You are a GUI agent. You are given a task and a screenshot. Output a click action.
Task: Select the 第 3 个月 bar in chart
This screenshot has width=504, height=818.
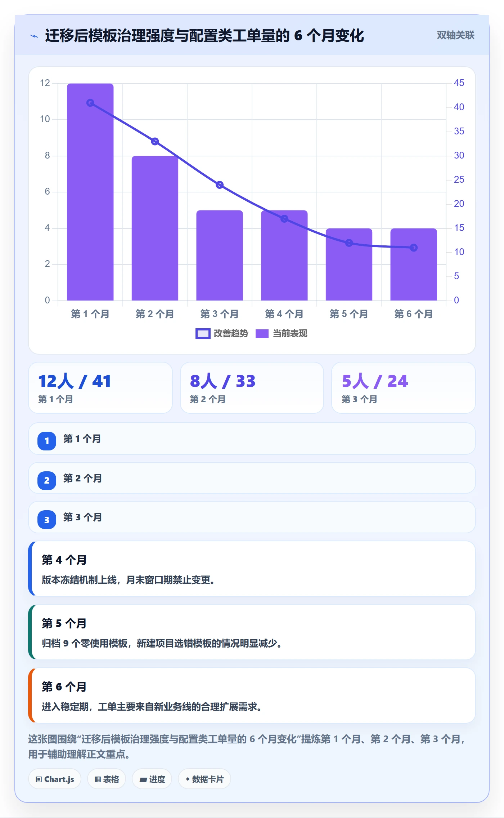pos(220,255)
